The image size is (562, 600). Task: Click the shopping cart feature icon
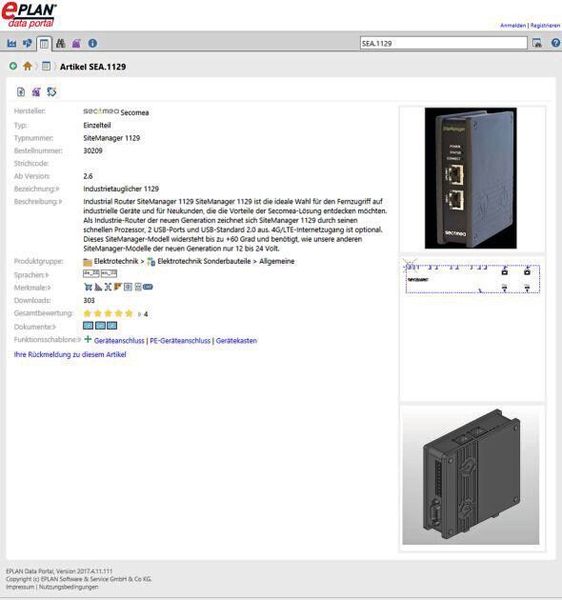point(88,287)
